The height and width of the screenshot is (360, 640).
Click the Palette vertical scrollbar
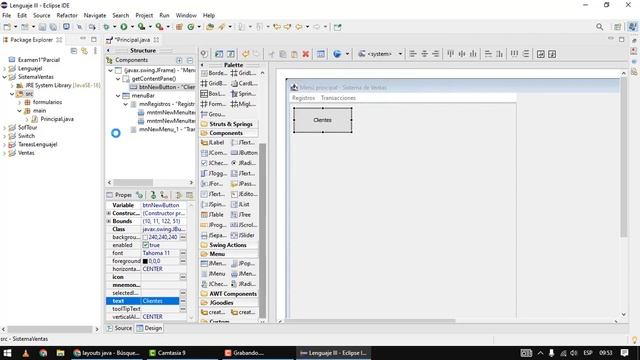(262, 231)
